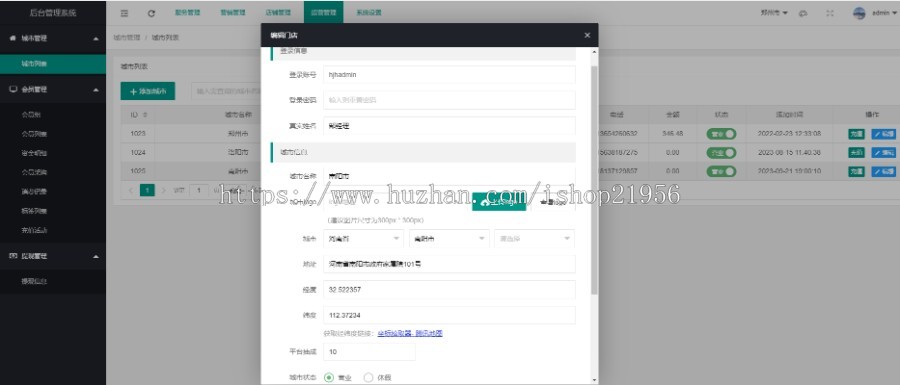The image size is (900, 385).
Task: Click the green upload logo button
Action: (x=499, y=202)
